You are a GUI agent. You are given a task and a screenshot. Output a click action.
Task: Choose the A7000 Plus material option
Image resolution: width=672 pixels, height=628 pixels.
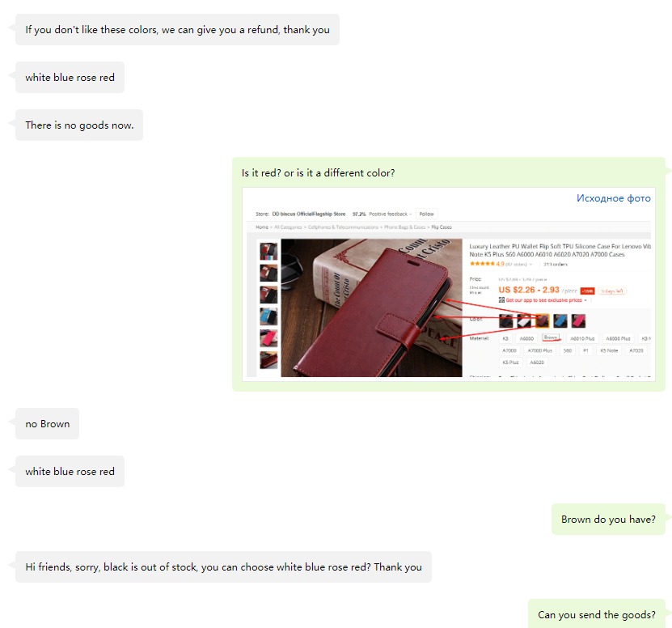(x=539, y=350)
